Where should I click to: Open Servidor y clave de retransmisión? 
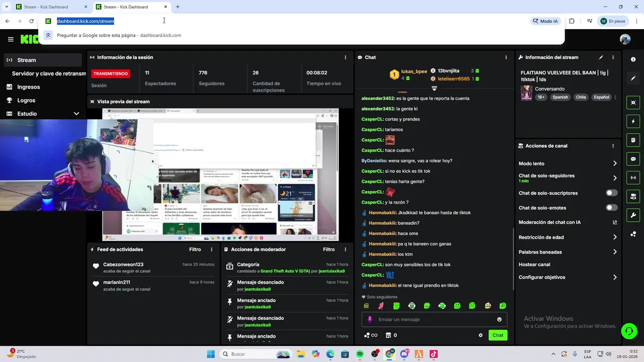(x=49, y=73)
